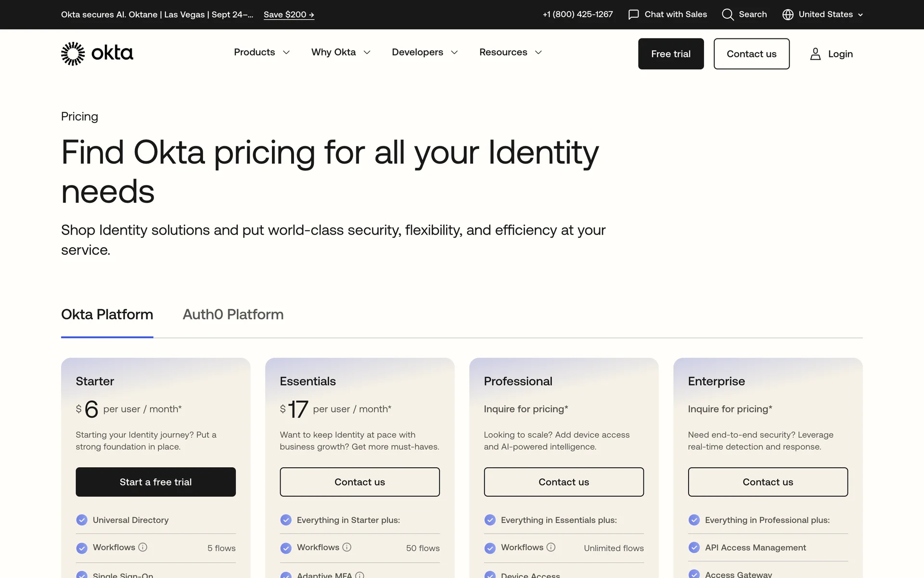Switch to the Auth0 Platform tab
The width and height of the screenshot is (924, 578).
coord(233,315)
